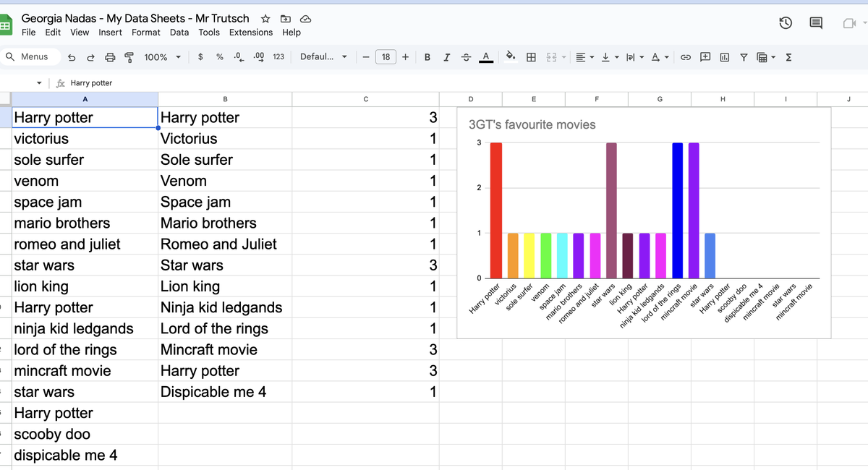Viewport: 868px width, 470px height.
Task: Increase font size with plus button
Action: pos(405,56)
